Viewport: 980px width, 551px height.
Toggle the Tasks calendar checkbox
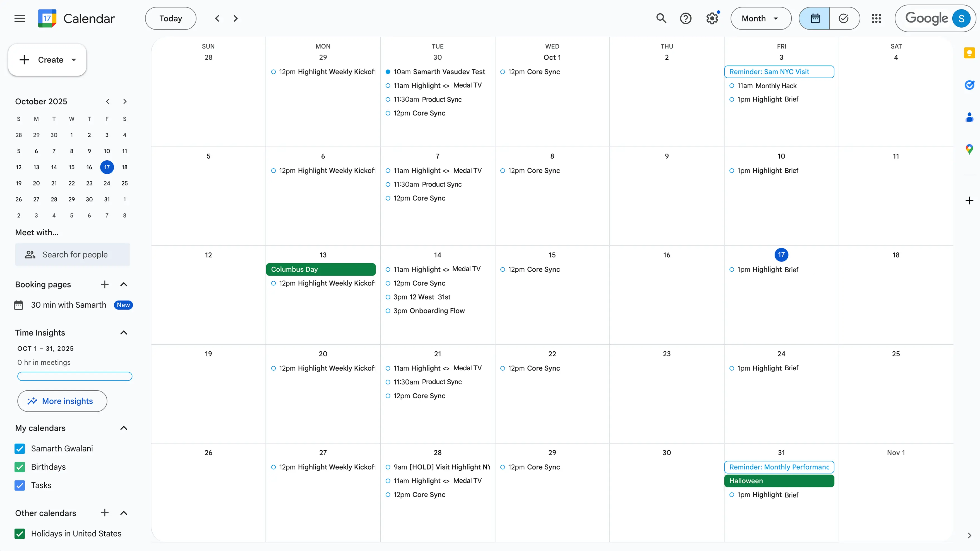pos(20,485)
